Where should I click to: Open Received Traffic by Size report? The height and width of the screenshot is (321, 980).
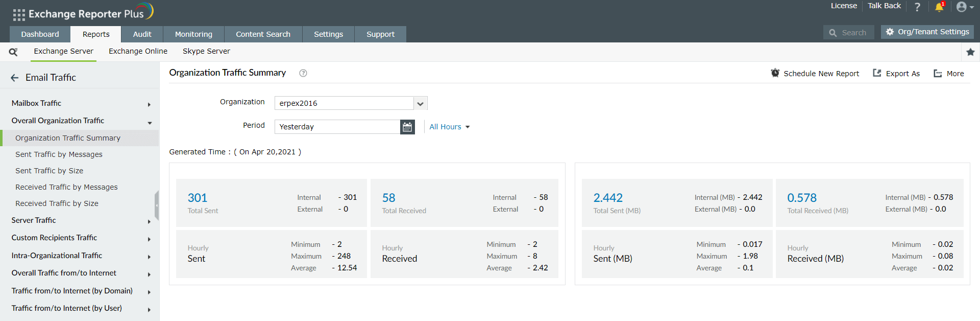[57, 203]
